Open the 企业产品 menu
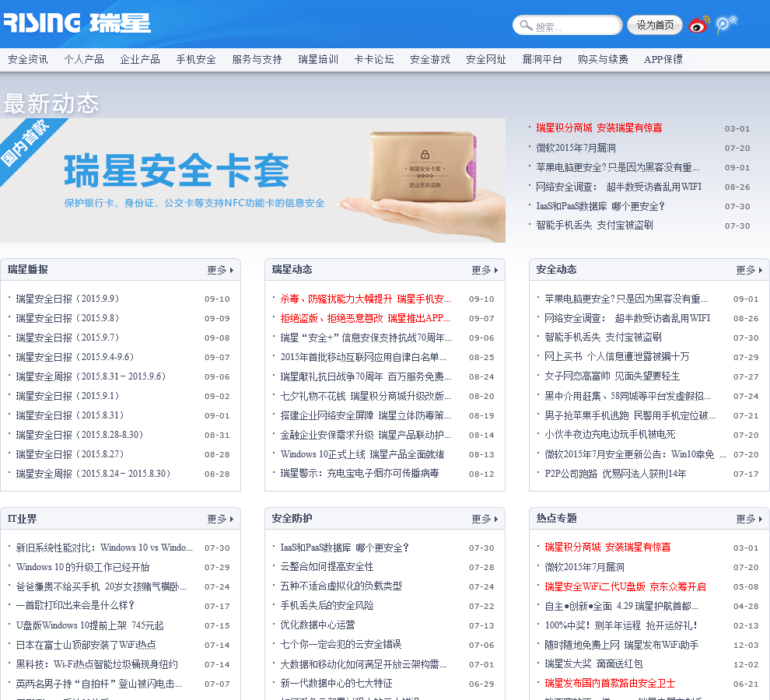This screenshot has height=700, width=770. click(140, 59)
